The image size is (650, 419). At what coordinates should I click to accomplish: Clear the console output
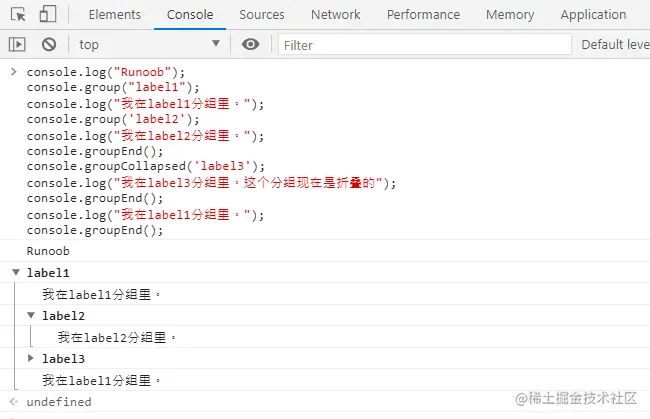pyautogui.click(x=48, y=45)
